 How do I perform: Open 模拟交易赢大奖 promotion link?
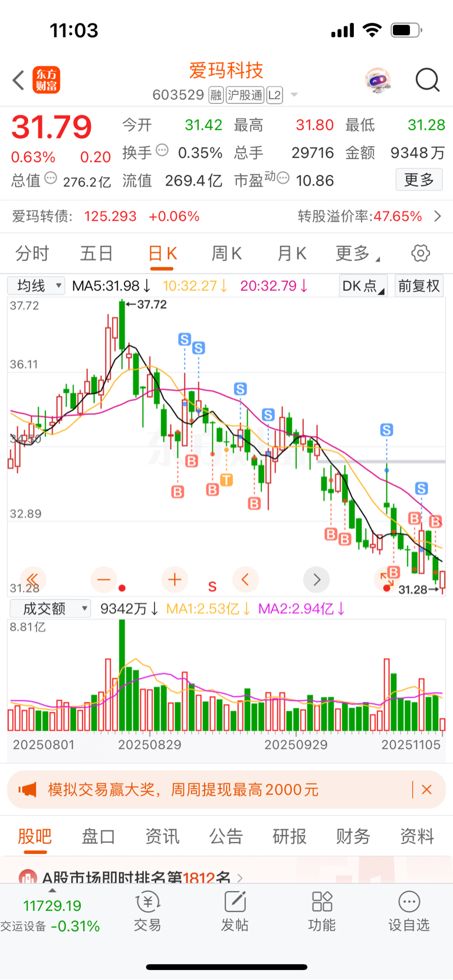tap(183, 790)
